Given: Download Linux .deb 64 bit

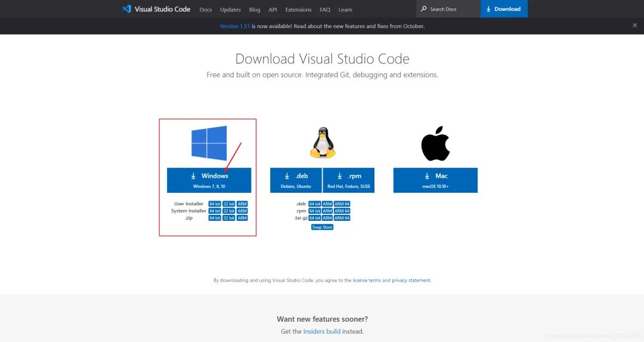Looking at the screenshot, I should pos(315,204).
